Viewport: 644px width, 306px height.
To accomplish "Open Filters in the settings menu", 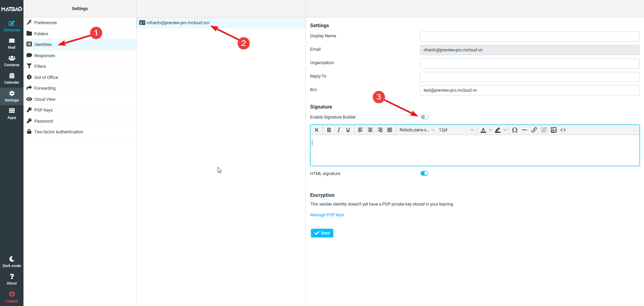I will (x=40, y=67).
